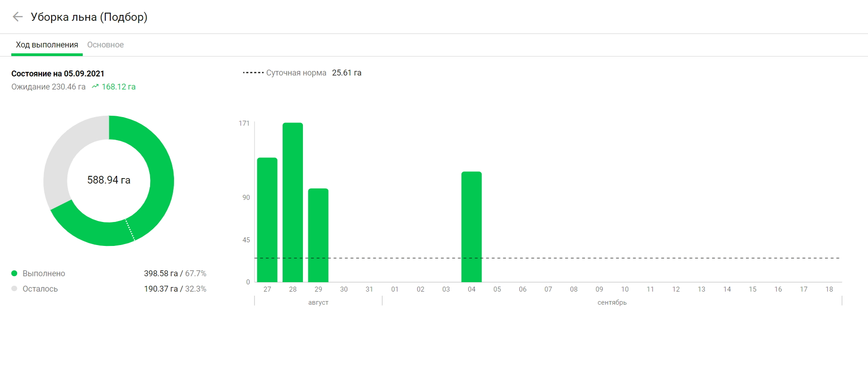This screenshot has height=368, width=868.
Task: Click the Выполнено legend label
Action: [x=44, y=274]
